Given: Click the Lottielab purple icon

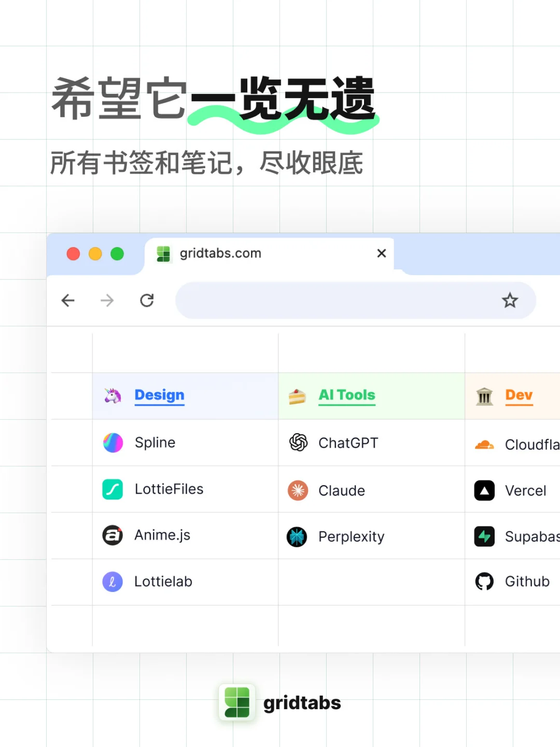Looking at the screenshot, I should (113, 582).
